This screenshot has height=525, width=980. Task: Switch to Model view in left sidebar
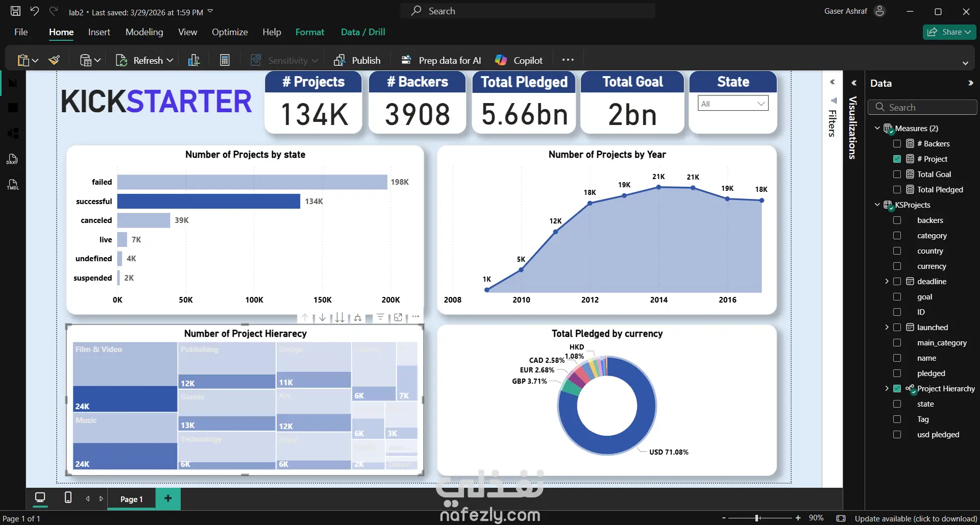(x=13, y=133)
